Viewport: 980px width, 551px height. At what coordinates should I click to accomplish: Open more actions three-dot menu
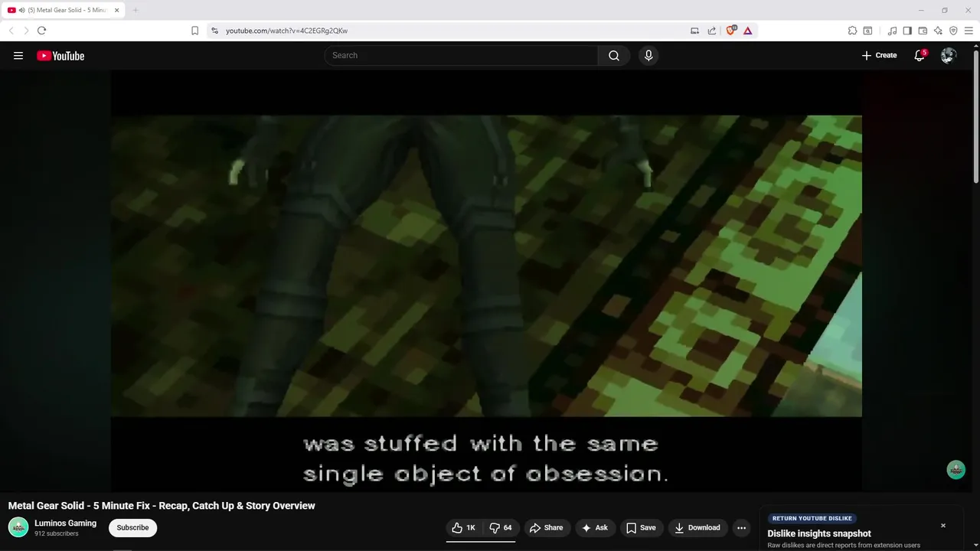(x=741, y=527)
